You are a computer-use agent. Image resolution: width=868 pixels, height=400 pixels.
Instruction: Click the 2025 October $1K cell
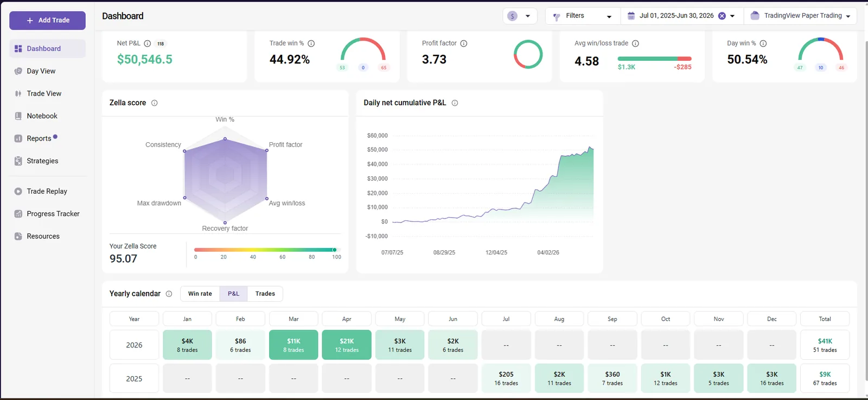666,378
